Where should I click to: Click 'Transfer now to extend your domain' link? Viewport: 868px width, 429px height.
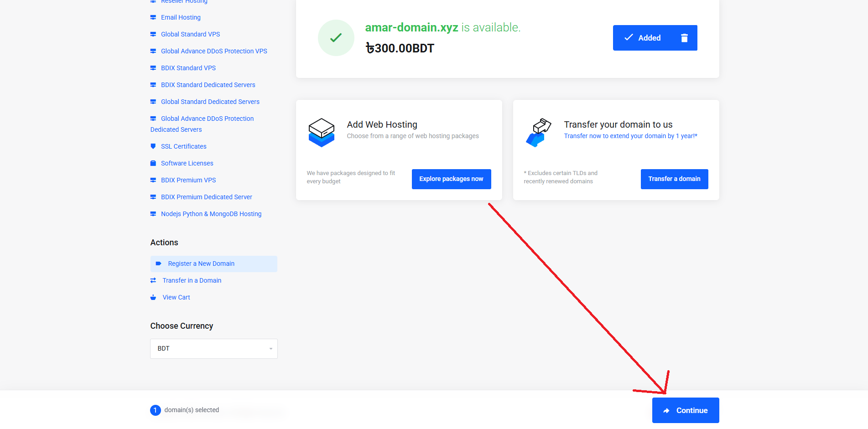631,136
